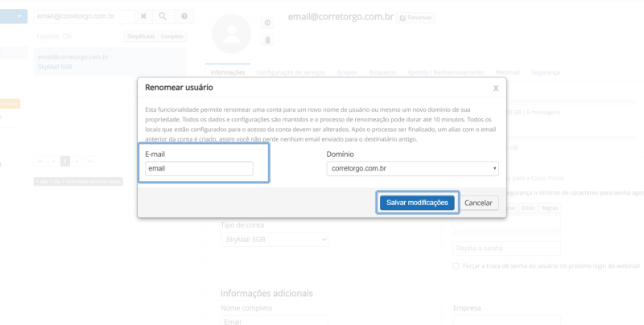Open the Webmail tab

[x=507, y=72]
